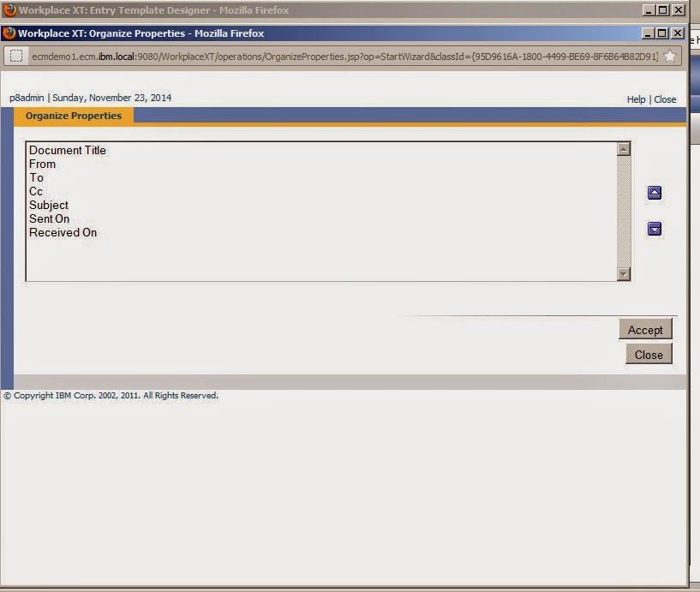Open the Help link
Image resolution: width=700 pixels, height=592 pixels.
click(636, 99)
